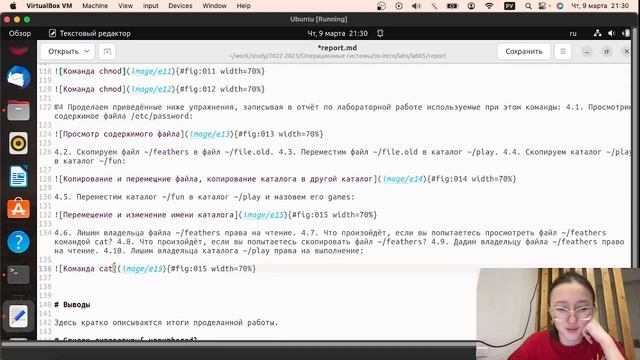Screen dimensions: 640x360
Task: Open the VirtualBox VM menu
Action: (49, 6)
